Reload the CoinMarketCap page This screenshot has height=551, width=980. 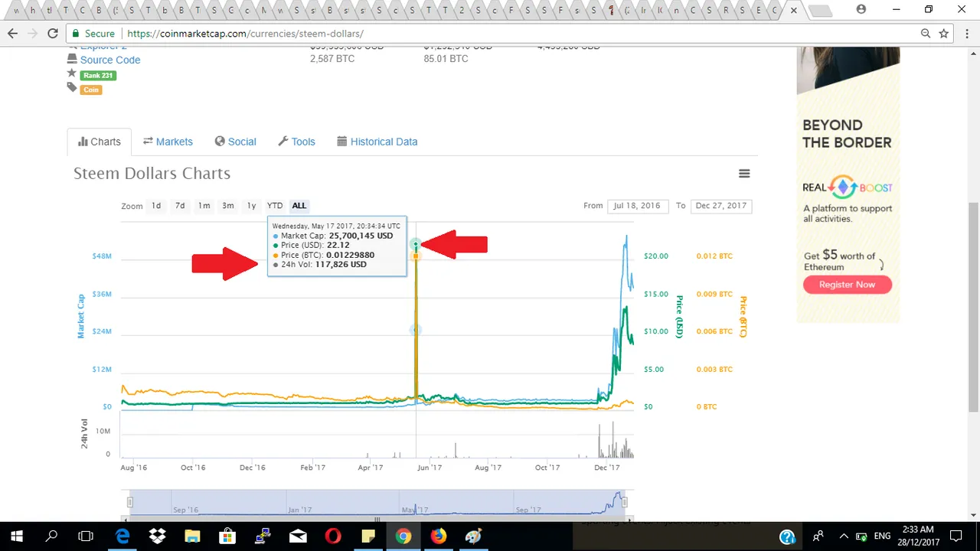coord(53,34)
